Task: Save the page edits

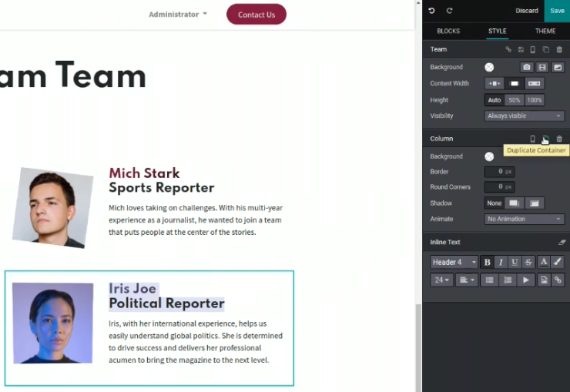Action: pos(557,11)
